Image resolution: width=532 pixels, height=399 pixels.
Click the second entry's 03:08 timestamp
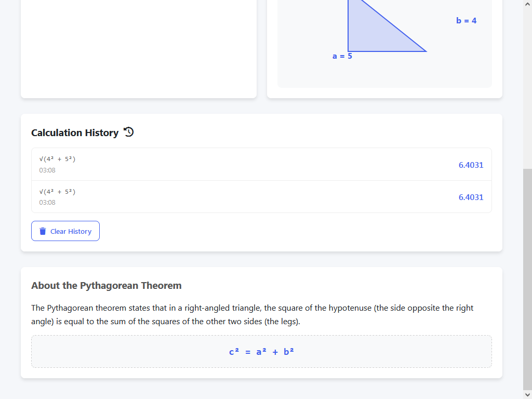[47, 203]
